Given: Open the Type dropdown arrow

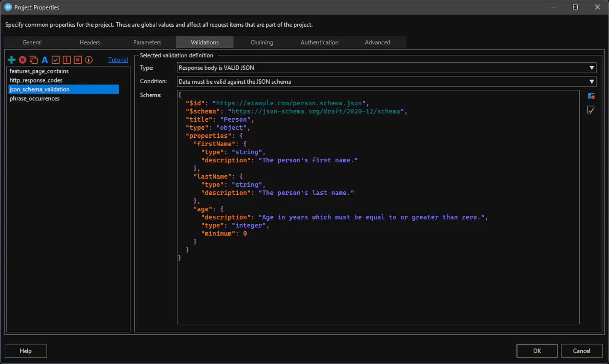Looking at the screenshot, I should coord(591,68).
